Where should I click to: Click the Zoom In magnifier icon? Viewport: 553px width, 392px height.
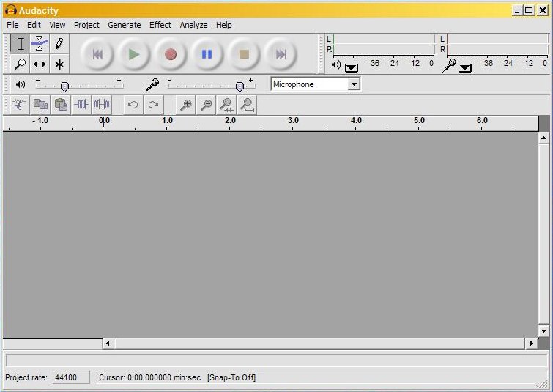tap(186, 105)
